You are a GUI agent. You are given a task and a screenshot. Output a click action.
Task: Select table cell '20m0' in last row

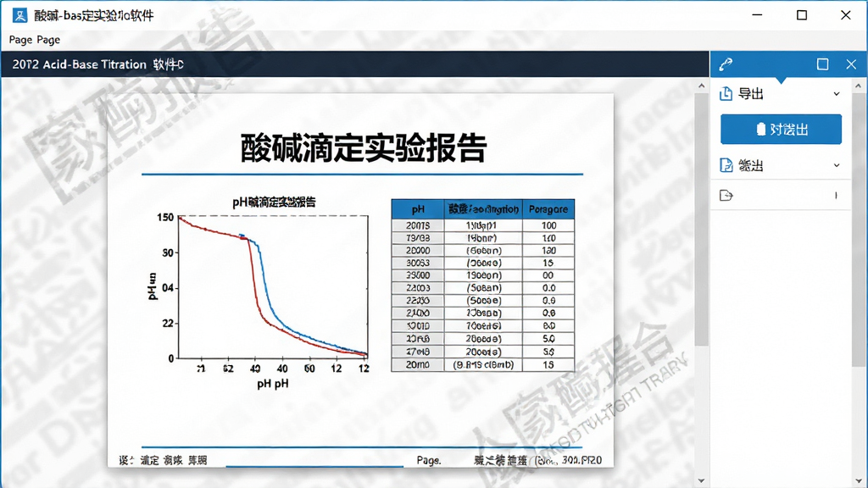pos(418,364)
